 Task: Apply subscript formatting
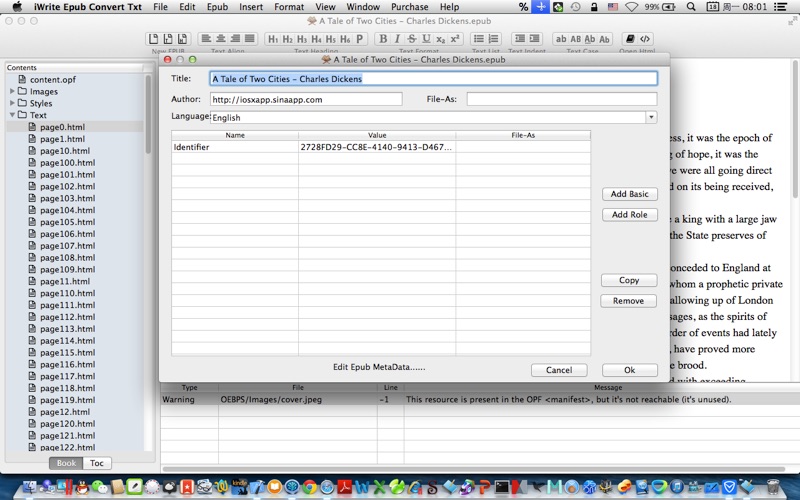(x=441, y=39)
